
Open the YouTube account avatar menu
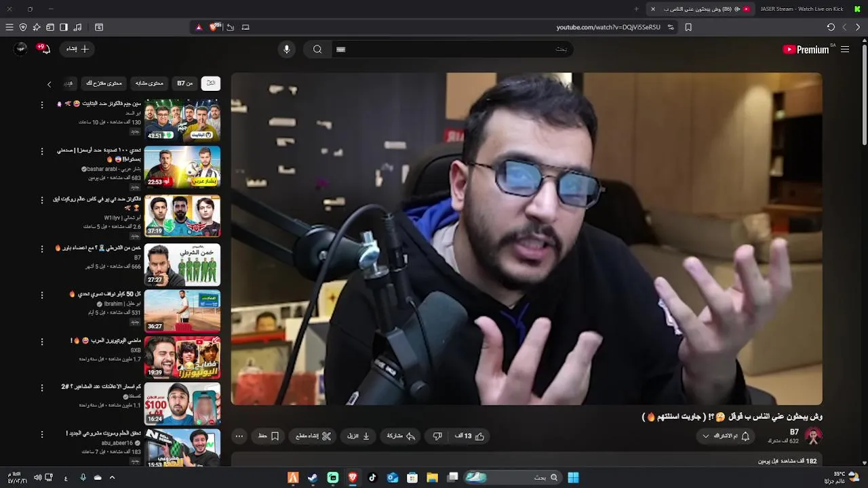(21, 49)
